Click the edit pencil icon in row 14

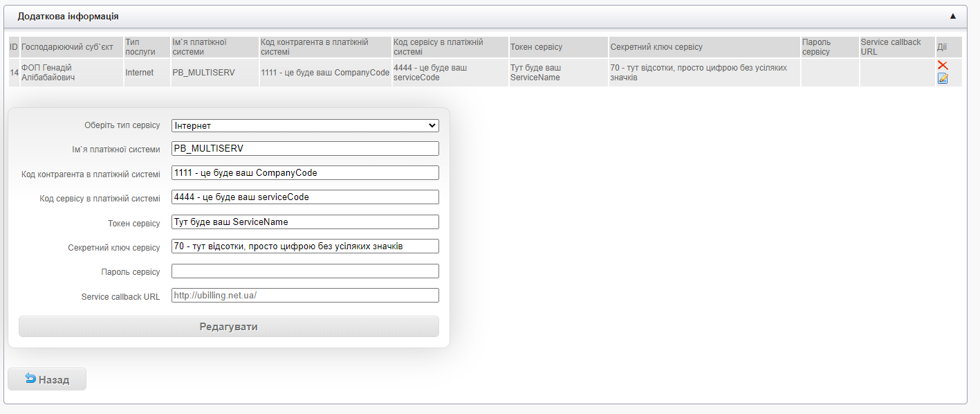[x=942, y=78]
